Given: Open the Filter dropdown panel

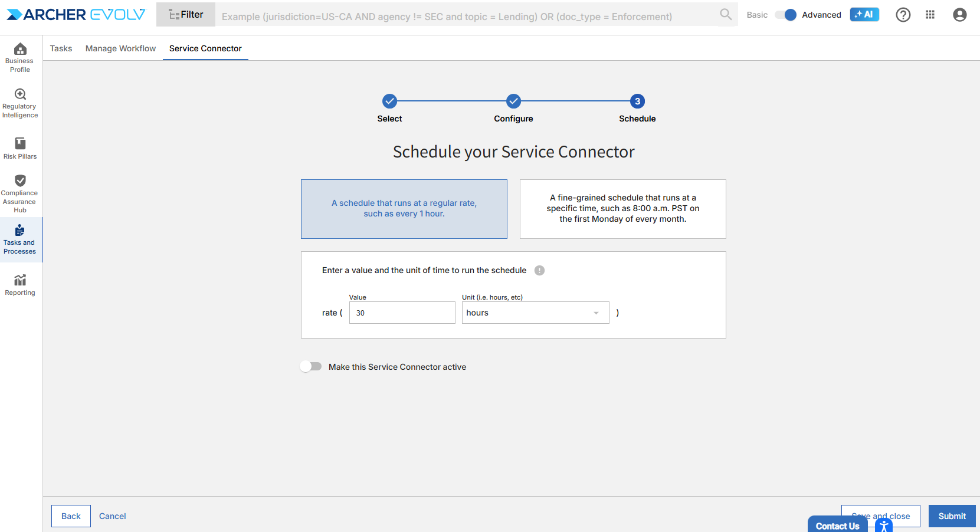Looking at the screenshot, I should pyautogui.click(x=186, y=15).
